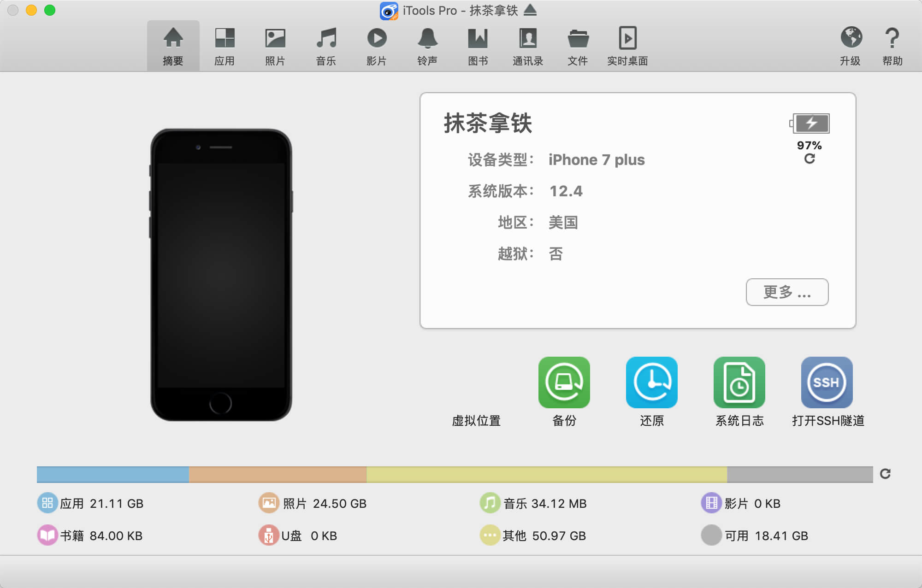Click the 音乐 storage legend icon
The image size is (922, 588).
[x=490, y=503]
